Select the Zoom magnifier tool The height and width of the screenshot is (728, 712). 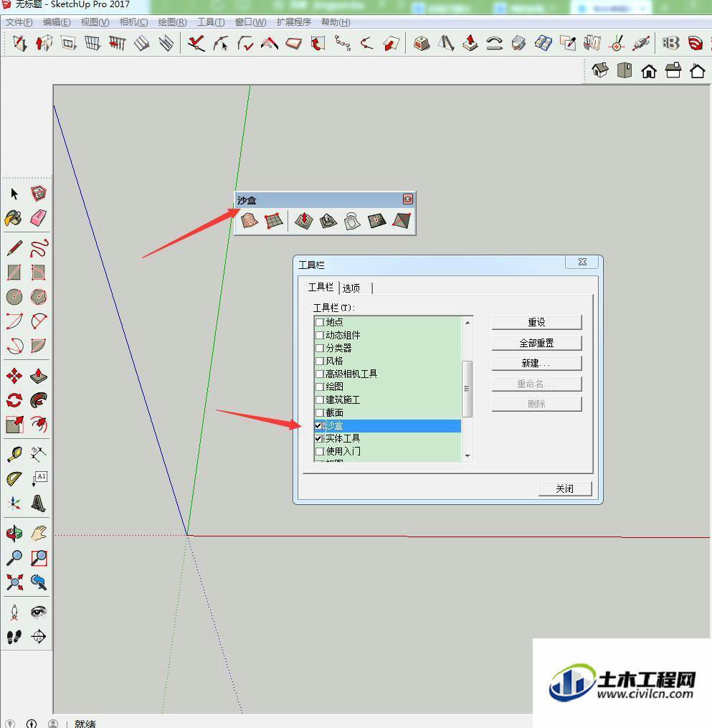coord(14,557)
